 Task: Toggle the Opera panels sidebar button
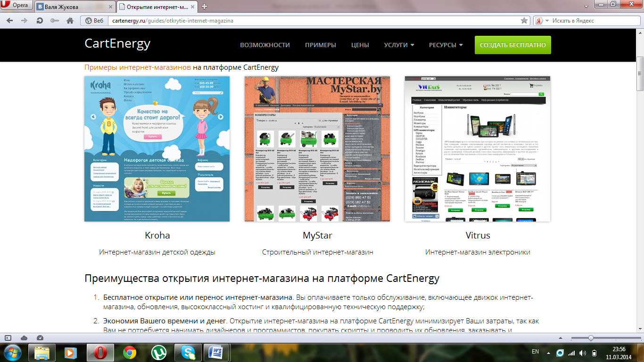tap(8, 338)
